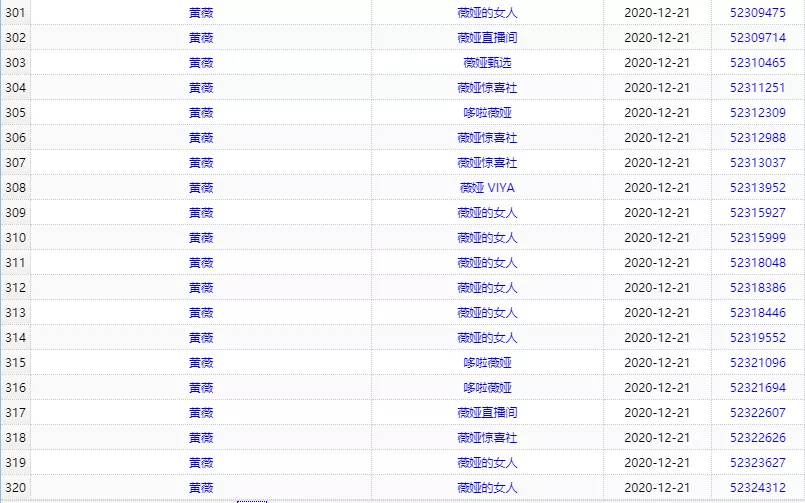Click applicant name 黃薇 in row 305
This screenshot has height=503, width=805.
[x=201, y=112]
